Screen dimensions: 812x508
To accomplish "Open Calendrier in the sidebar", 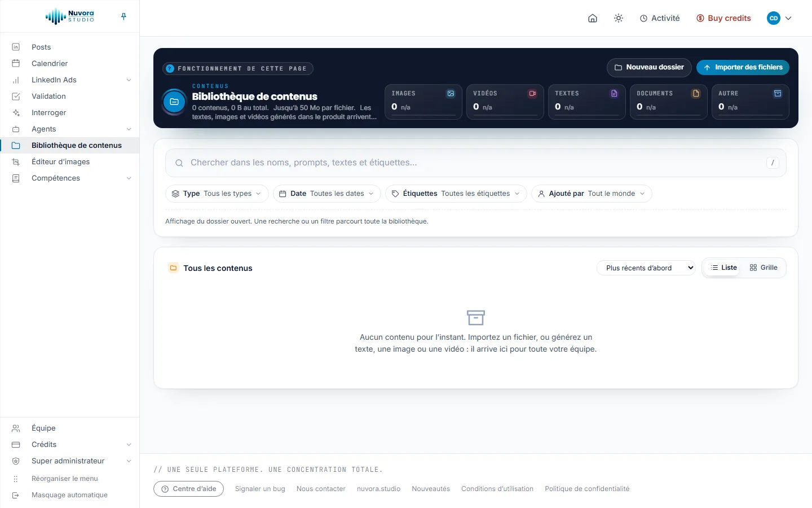I will tap(70, 63).
